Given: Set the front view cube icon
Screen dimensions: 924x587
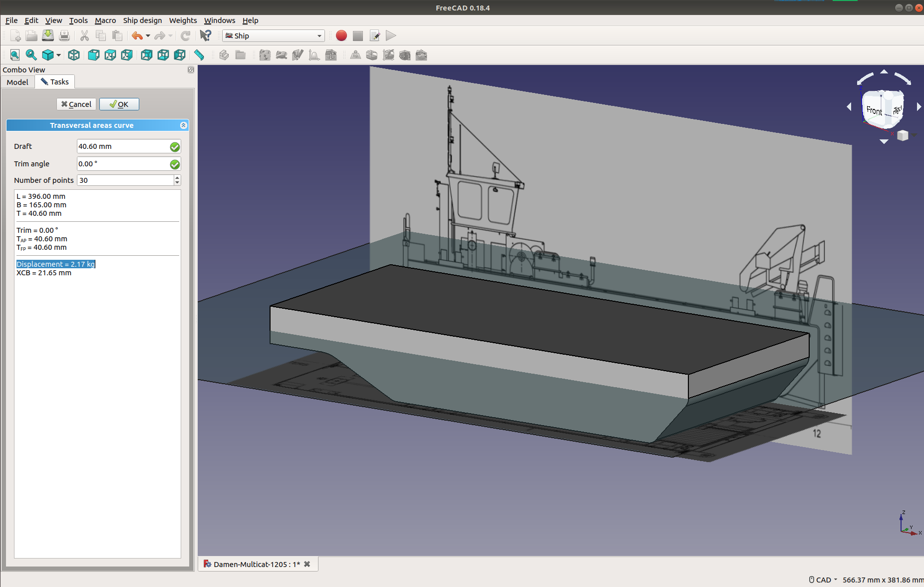Looking at the screenshot, I should tap(93, 55).
